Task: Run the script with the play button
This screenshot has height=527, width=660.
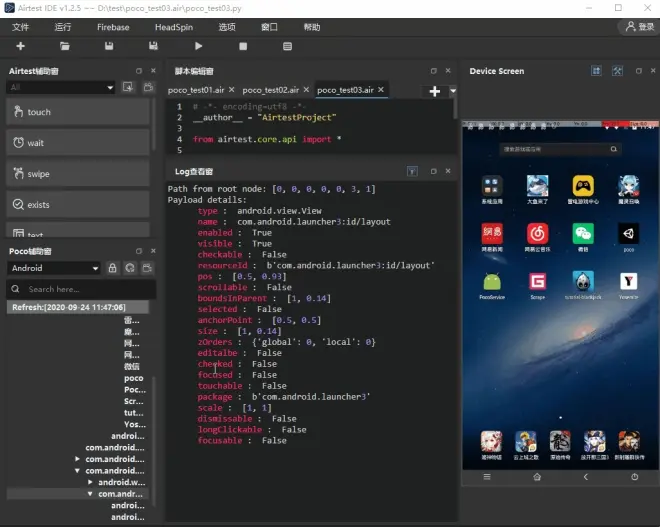Action: pos(198,46)
